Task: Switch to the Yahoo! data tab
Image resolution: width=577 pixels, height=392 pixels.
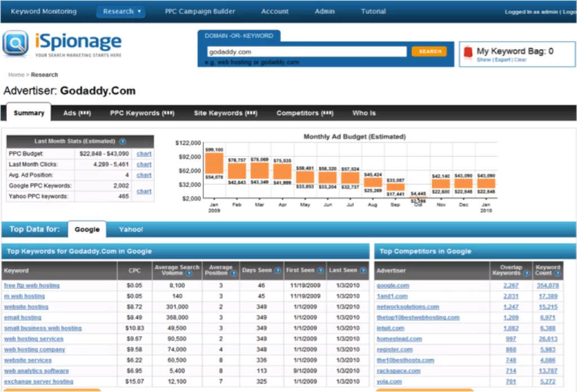Action: (131, 229)
